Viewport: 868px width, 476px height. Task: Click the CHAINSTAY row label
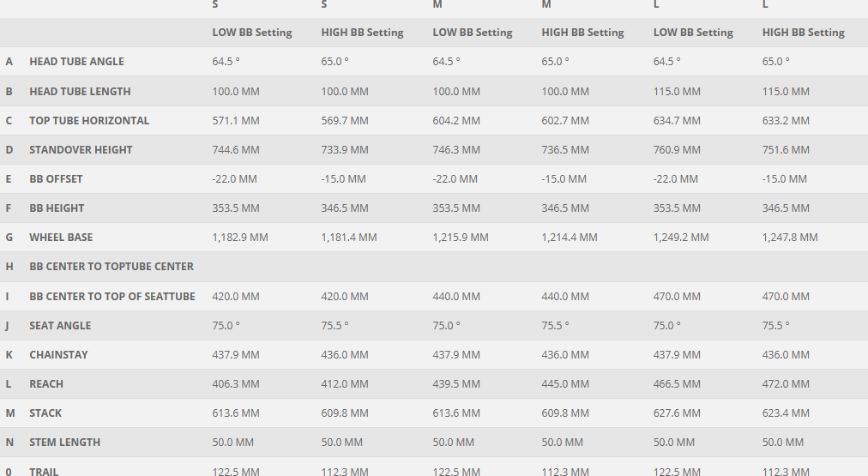pyautogui.click(x=58, y=354)
